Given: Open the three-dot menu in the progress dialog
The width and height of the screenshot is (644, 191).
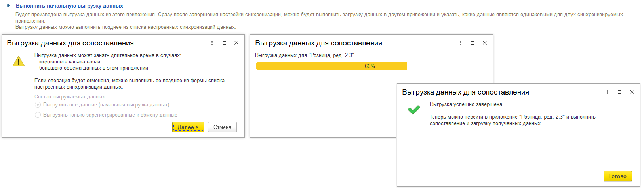Looking at the screenshot, I should (460, 43).
